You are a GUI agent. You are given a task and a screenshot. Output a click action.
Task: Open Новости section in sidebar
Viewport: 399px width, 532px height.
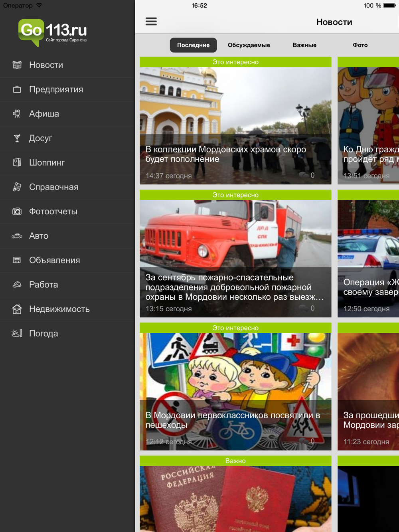pos(67,65)
